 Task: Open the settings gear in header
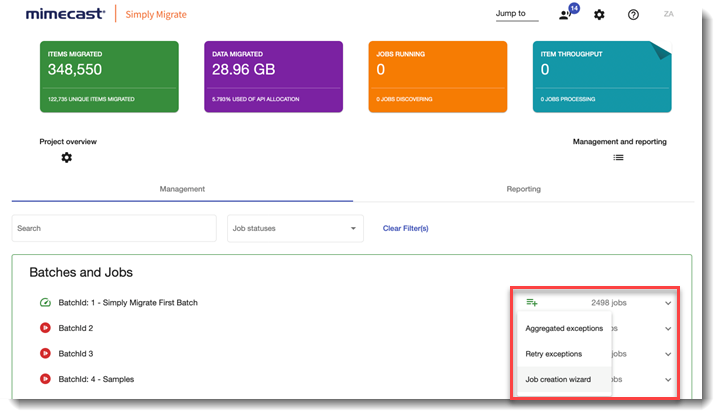point(599,15)
